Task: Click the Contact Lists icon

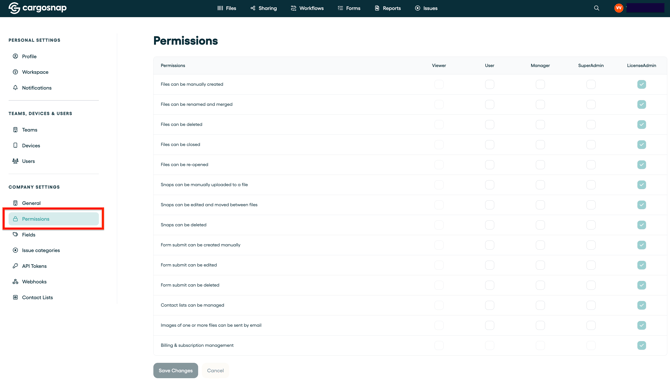Action: coord(15,298)
